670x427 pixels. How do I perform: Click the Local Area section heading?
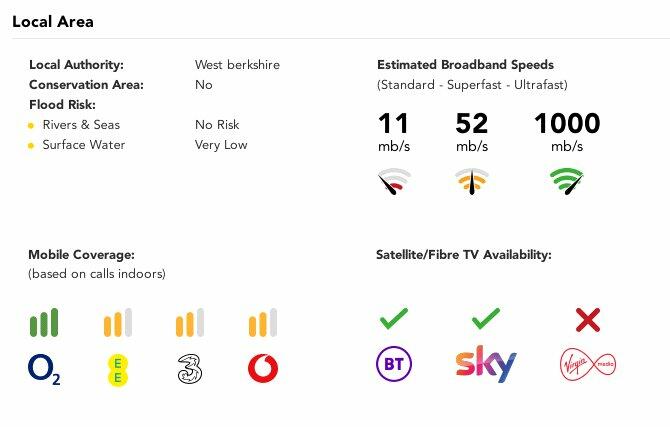tap(53, 21)
